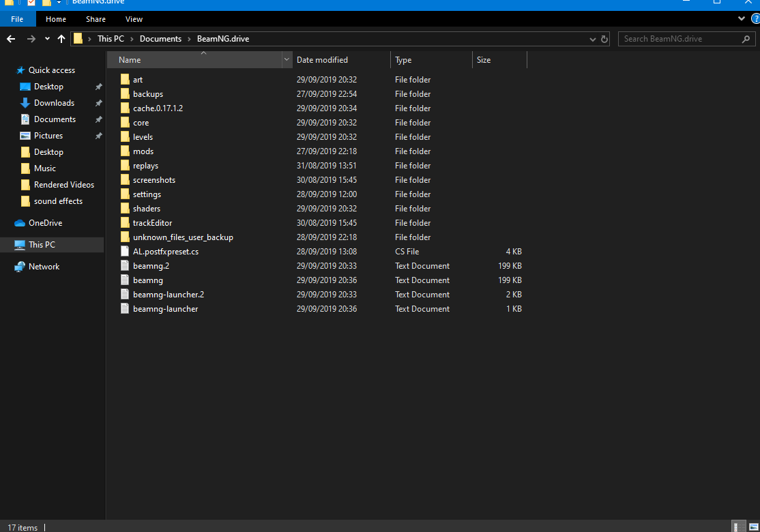
Task: Switch to details view in status bar
Action: coord(738,527)
